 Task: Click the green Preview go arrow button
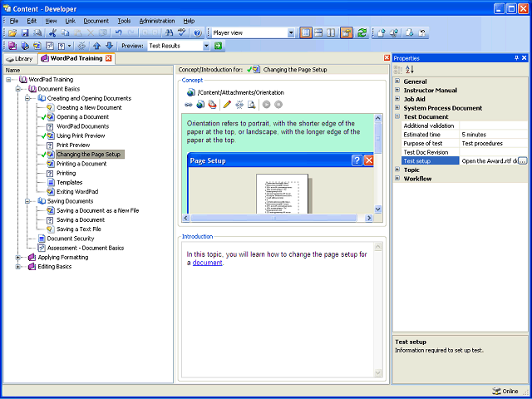click(218, 46)
